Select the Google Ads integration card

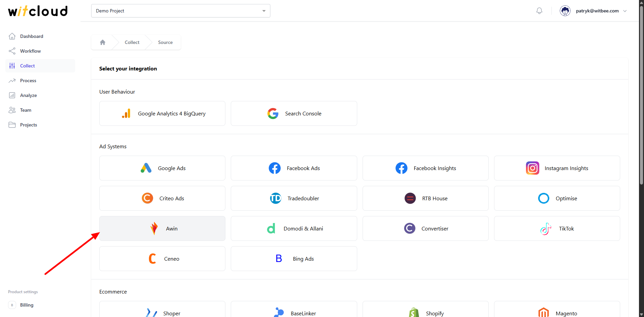click(x=162, y=168)
